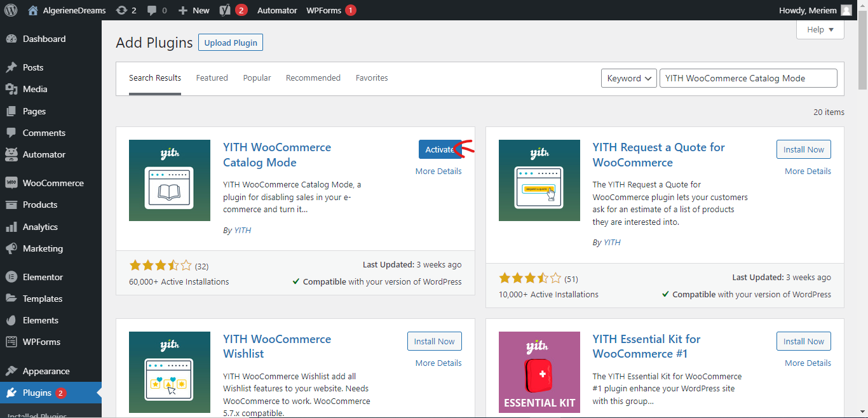Expand the Help dropdown
This screenshot has width=868, height=418.
[x=820, y=29]
